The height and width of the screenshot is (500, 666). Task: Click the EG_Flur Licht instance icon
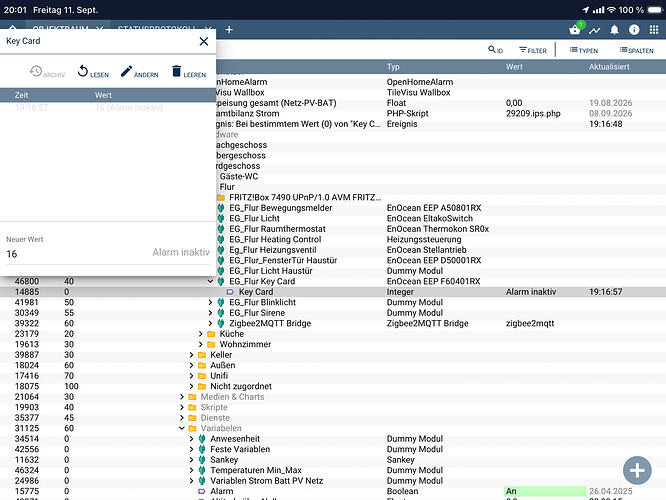(x=221, y=218)
